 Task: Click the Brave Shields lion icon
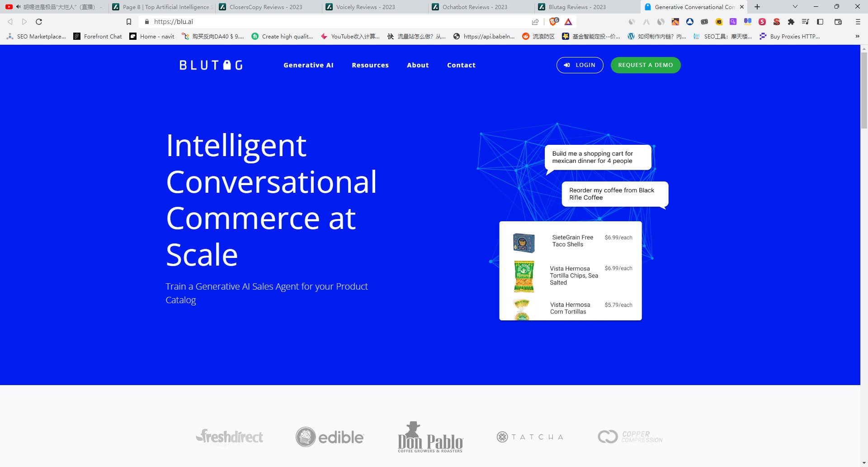pyautogui.click(x=553, y=22)
